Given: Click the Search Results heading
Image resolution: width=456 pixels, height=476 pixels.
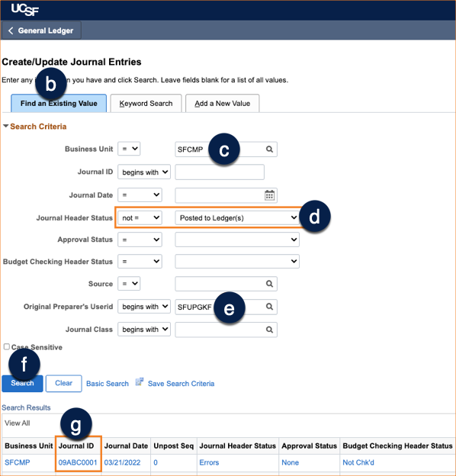Looking at the screenshot, I should point(26,407).
